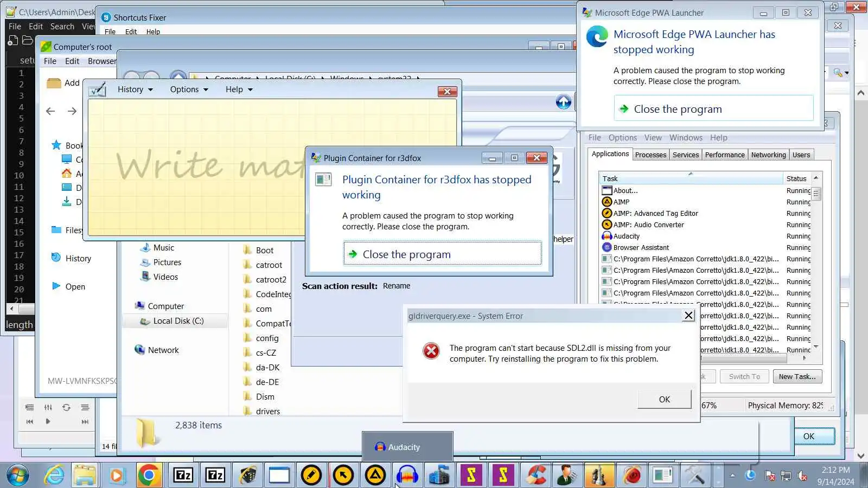
Task: Launch Internet Explorer from the taskbar
Action: [x=54, y=476]
